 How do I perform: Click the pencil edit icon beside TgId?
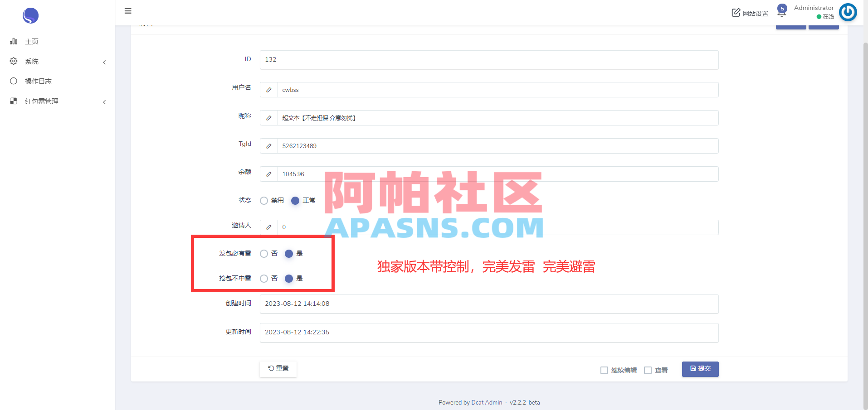tap(268, 146)
